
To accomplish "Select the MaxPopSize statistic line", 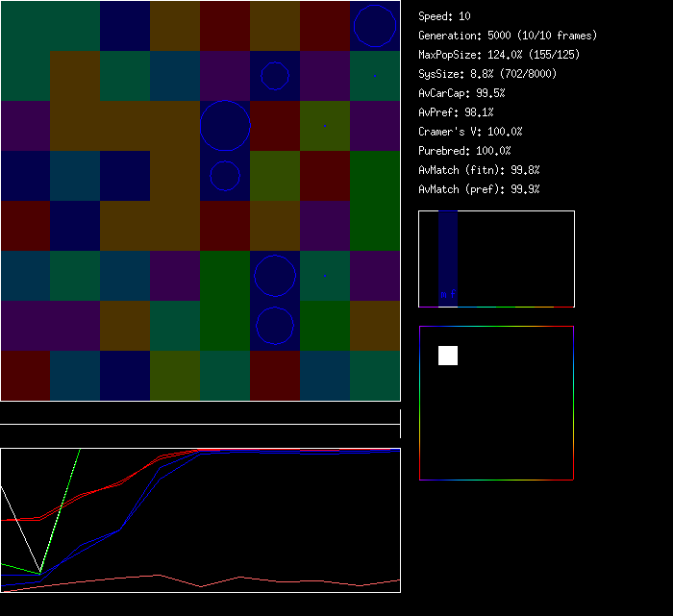I will (x=498, y=55).
